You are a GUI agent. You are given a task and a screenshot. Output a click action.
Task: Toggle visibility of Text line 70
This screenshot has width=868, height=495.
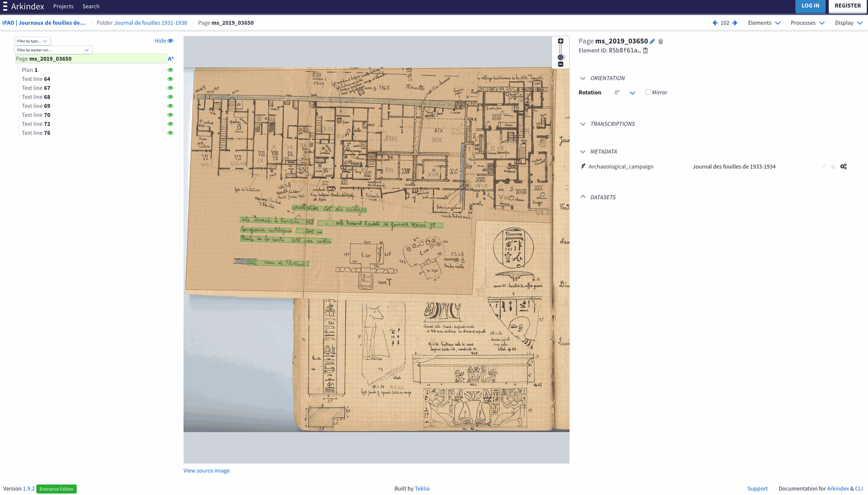coord(170,115)
